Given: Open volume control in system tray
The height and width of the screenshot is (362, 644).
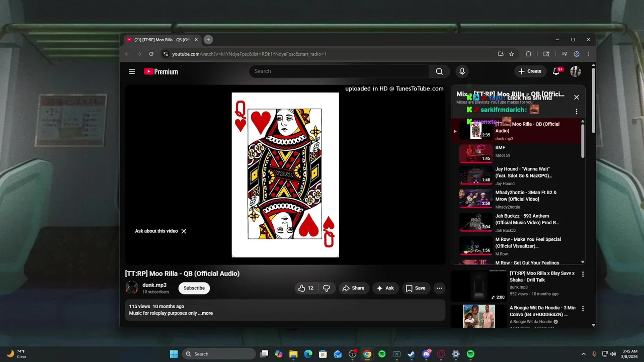Looking at the screenshot, I should (x=613, y=354).
